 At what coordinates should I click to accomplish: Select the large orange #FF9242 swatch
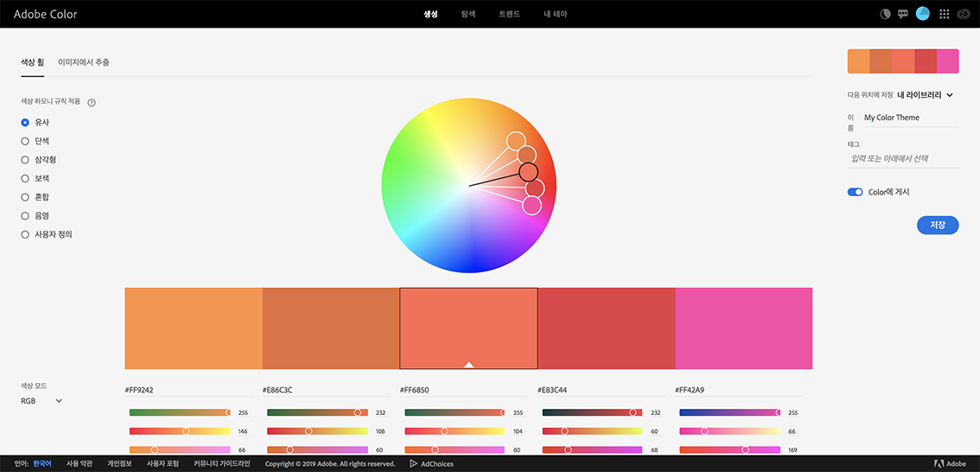pyautogui.click(x=194, y=328)
